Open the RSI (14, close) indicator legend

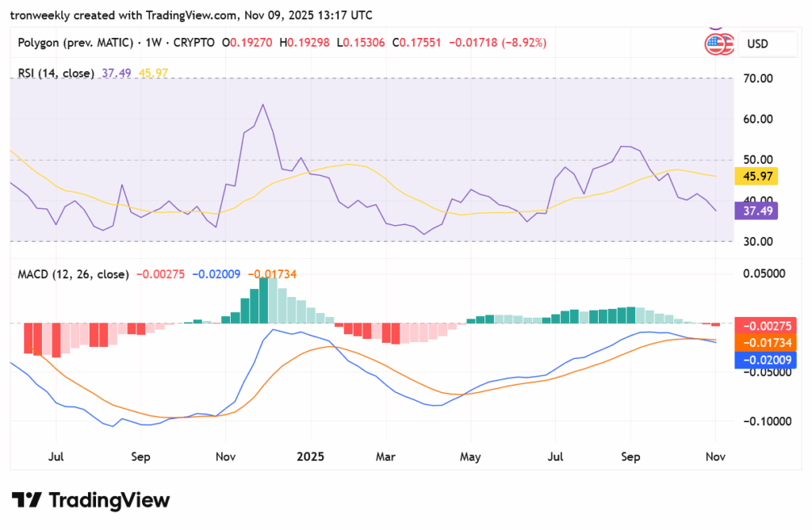coord(56,73)
